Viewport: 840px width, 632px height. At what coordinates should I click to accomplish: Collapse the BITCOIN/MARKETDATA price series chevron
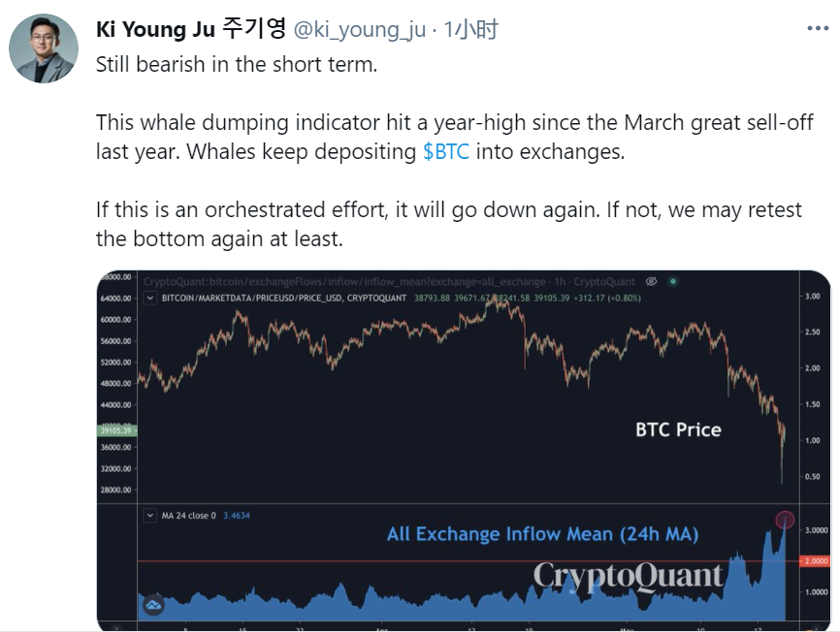tap(150, 299)
